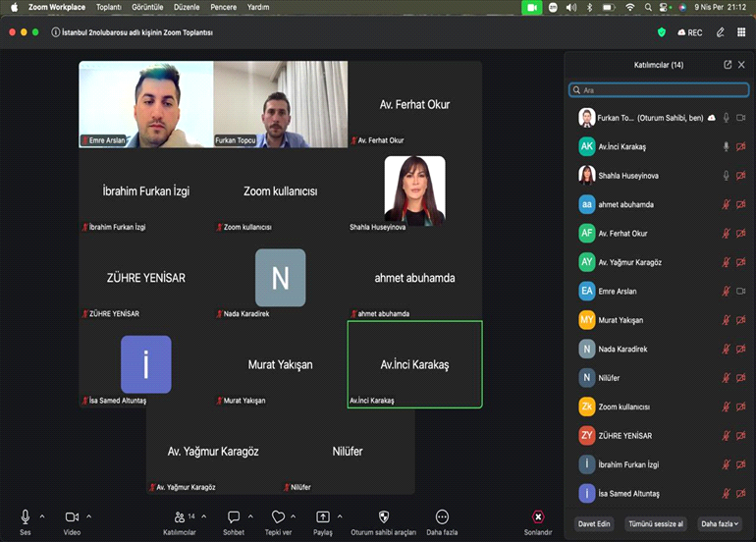The width and height of the screenshot is (756, 542).
Task: Click in the Ara search field
Action: click(x=659, y=90)
